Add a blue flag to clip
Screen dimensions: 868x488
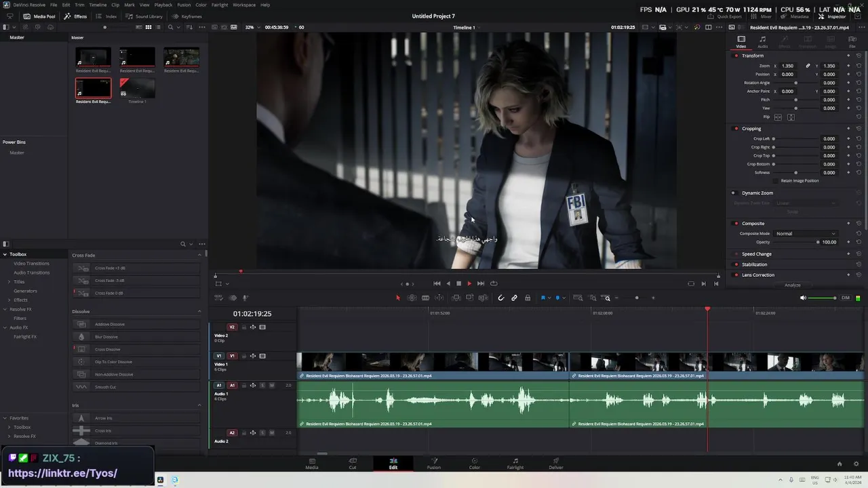[x=543, y=298]
